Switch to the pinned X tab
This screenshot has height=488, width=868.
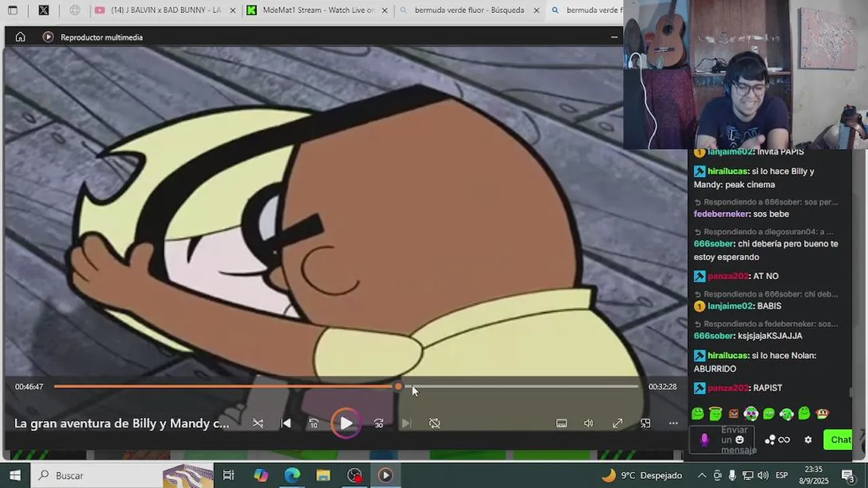[43, 10]
